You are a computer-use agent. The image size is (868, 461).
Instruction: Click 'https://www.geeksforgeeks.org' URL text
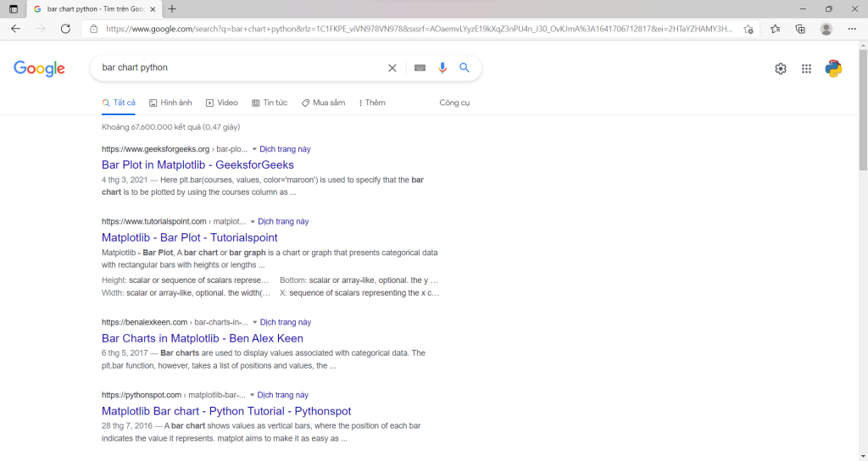point(156,149)
